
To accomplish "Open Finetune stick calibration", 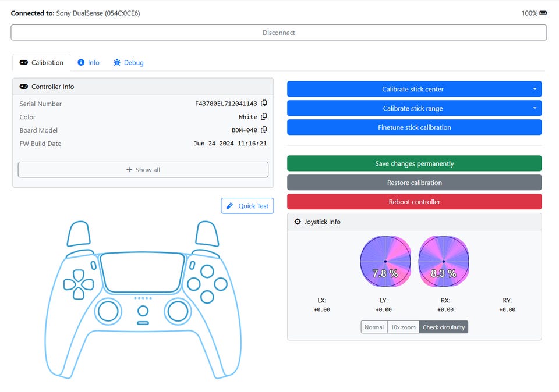I will pyautogui.click(x=414, y=127).
